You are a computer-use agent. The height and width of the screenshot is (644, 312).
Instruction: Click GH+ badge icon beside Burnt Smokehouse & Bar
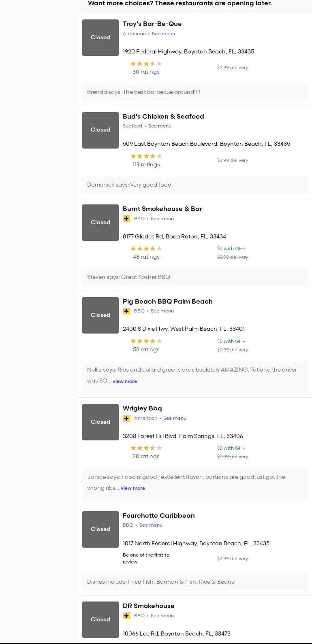[x=127, y=219]
